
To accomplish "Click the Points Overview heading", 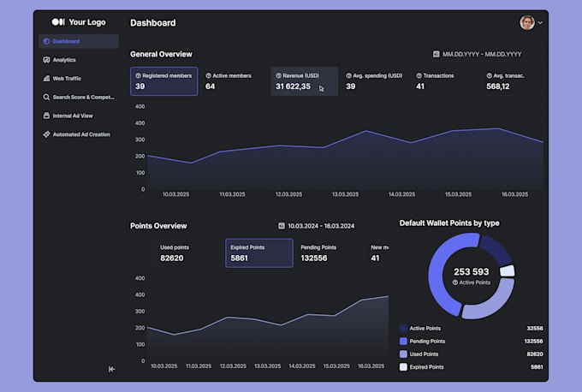I will 158,226.
